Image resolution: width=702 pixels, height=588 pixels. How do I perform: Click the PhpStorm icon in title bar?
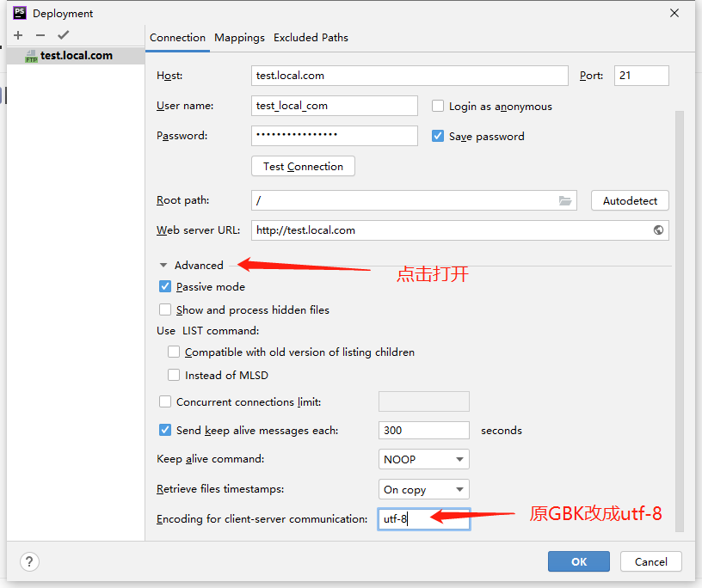click(x=20, y=13)
